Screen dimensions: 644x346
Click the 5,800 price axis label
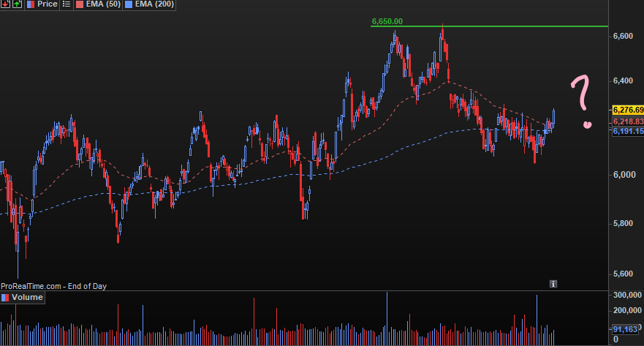623,224
